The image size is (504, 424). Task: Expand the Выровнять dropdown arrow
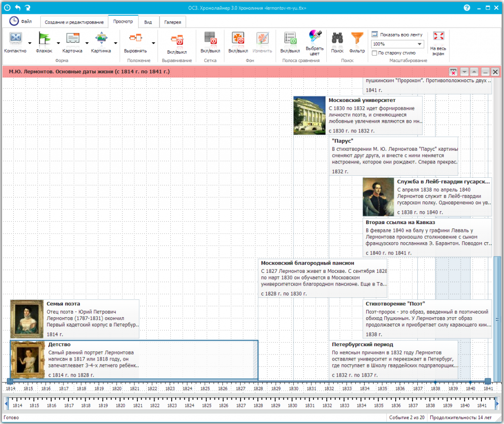tap(153, 43)
